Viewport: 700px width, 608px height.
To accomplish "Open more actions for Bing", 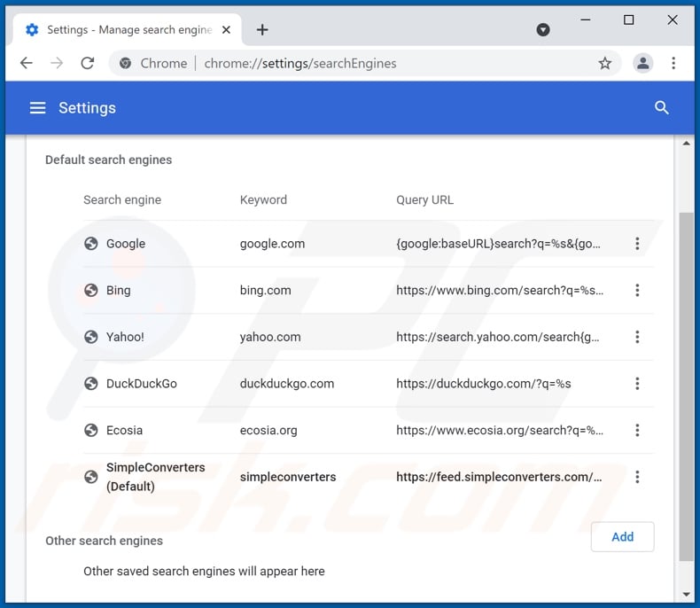I will [x=637, y=290].
